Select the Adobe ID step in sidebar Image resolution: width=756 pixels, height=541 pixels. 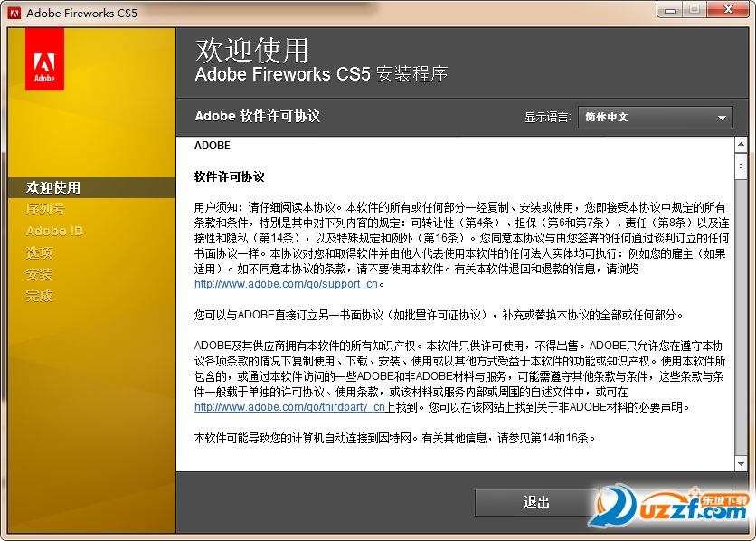click(54, 231)
